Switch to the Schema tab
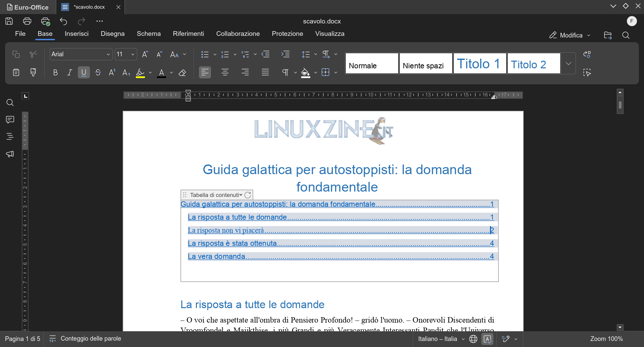This screenshot has width=644, height=347. pyautogui.click(x=149, y=34)
